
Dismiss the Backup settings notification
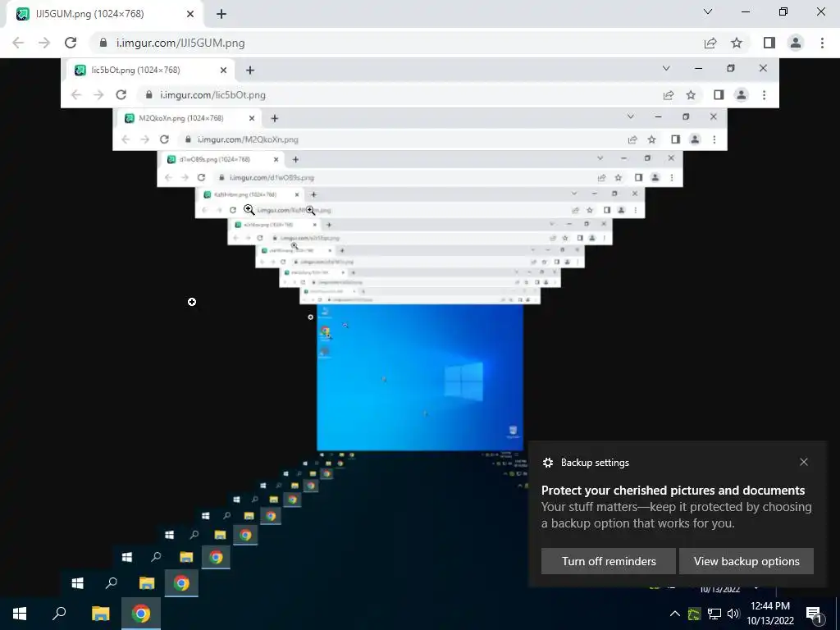pos(804,462)
